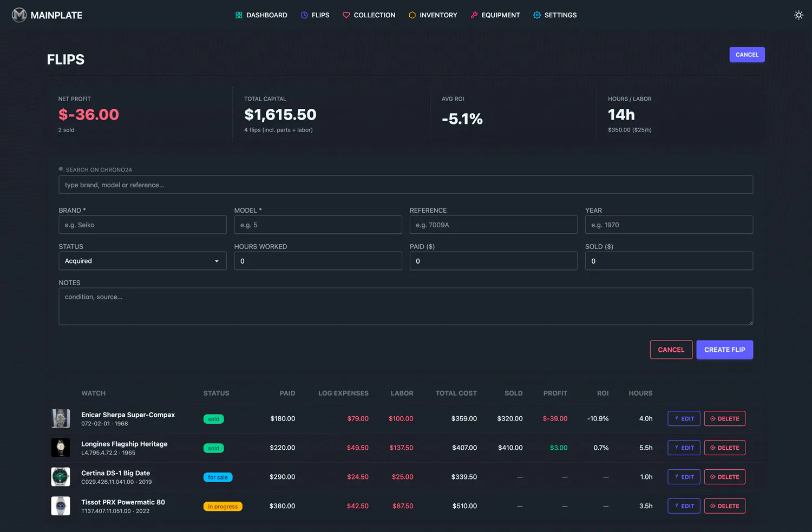This screenshot has width=812, height=532.
Task: Click the Sold ($) field
Action: [x=669, y=261]
